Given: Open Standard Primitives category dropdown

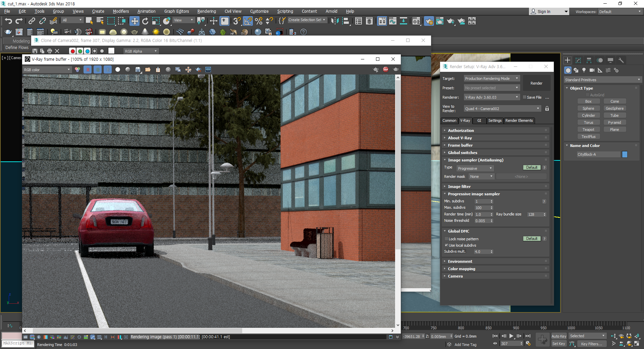Looking at the screenshot, I should (x=603, y=80).
